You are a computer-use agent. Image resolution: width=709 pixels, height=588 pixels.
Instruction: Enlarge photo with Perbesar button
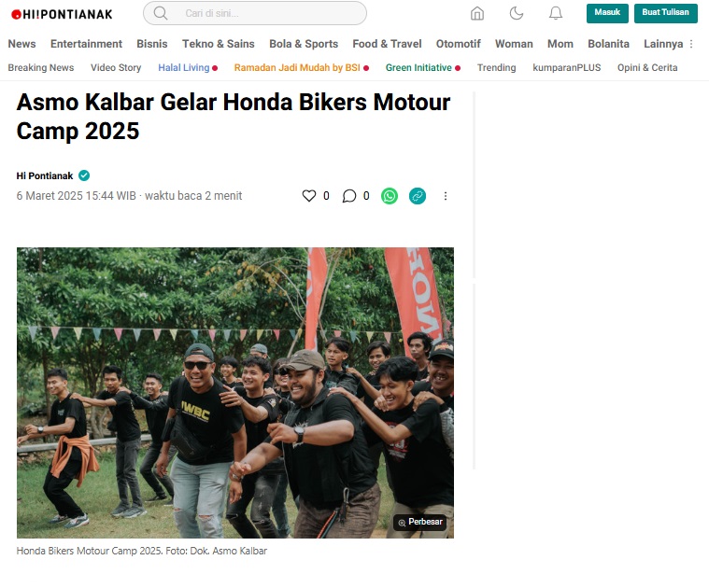pyautogui.click(x=419, y=522)
